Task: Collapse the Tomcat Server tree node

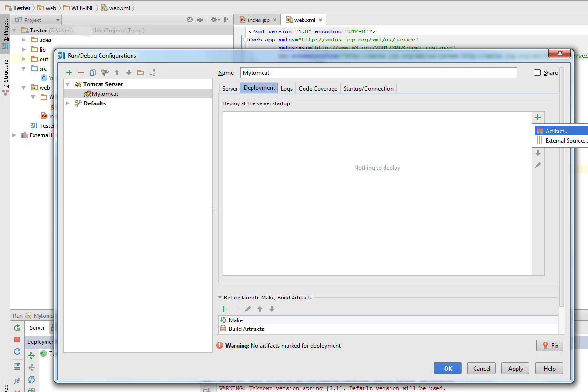Action: pos(68,84)
